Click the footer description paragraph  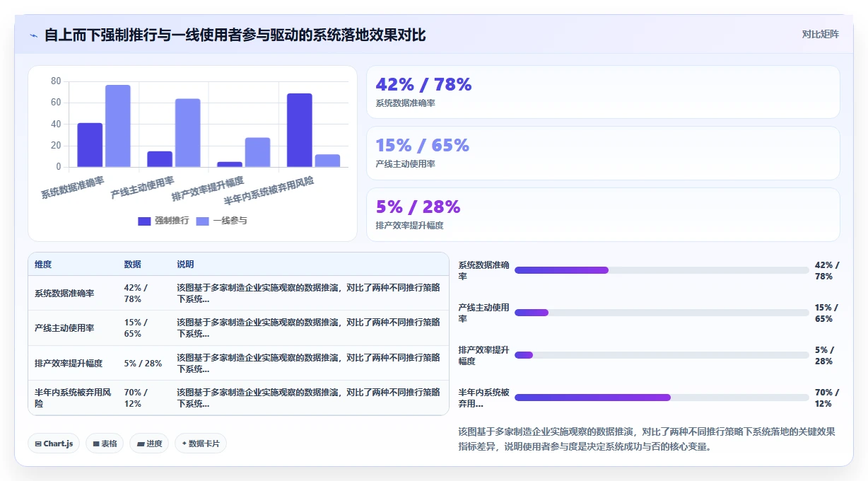point(647,439)
